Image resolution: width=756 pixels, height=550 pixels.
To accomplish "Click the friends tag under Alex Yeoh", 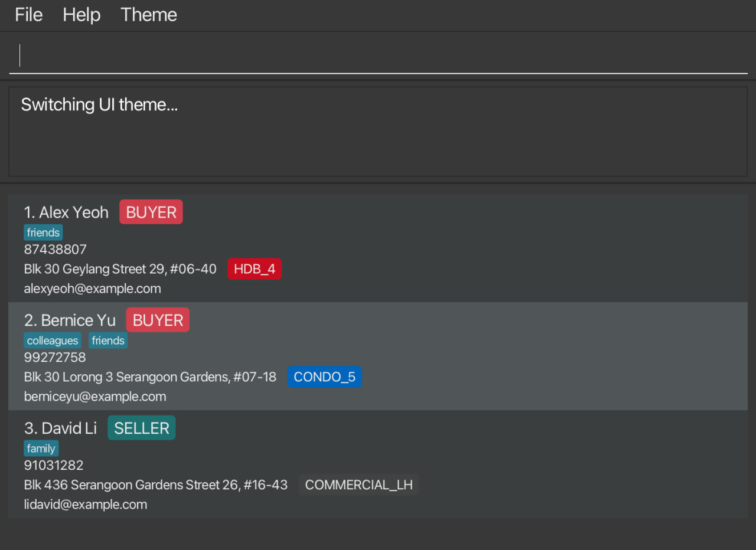I will pos(43,233).
